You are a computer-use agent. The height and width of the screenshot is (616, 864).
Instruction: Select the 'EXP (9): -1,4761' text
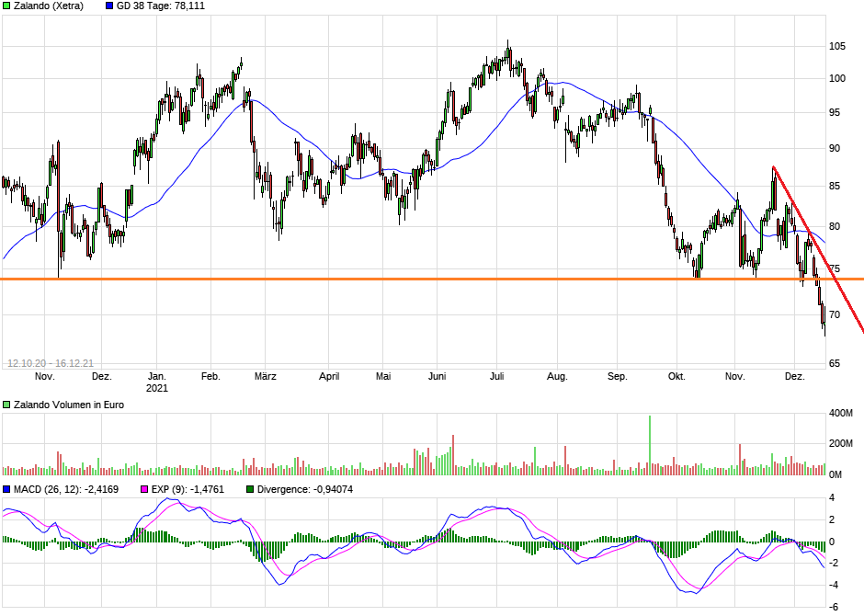188,489
